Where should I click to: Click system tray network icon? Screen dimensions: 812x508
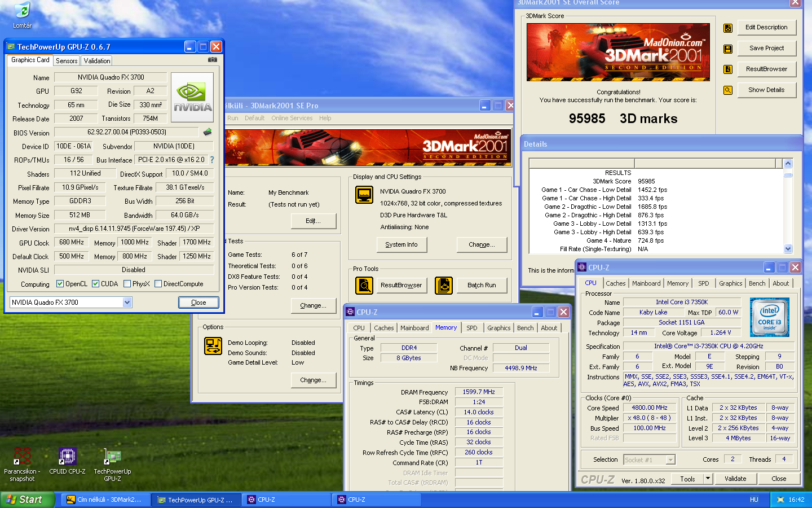[780, 500]
